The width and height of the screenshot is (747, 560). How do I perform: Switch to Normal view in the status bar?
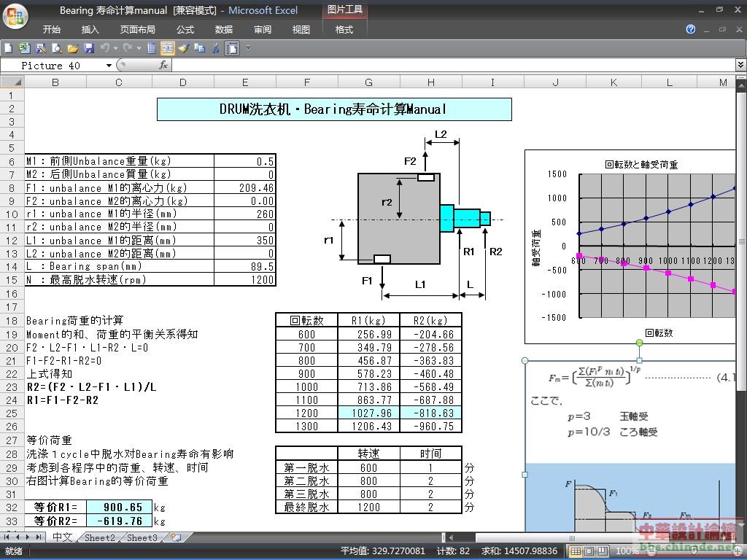(x=576, y=551)
